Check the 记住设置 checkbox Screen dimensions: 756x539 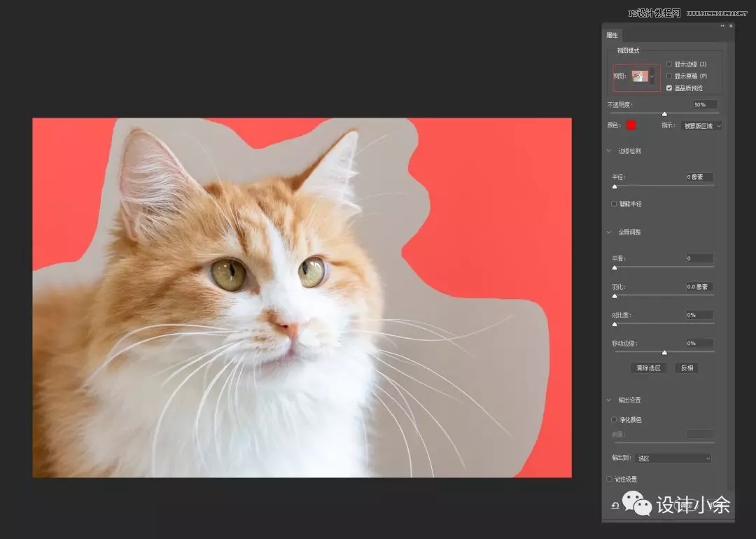[610, 479]
